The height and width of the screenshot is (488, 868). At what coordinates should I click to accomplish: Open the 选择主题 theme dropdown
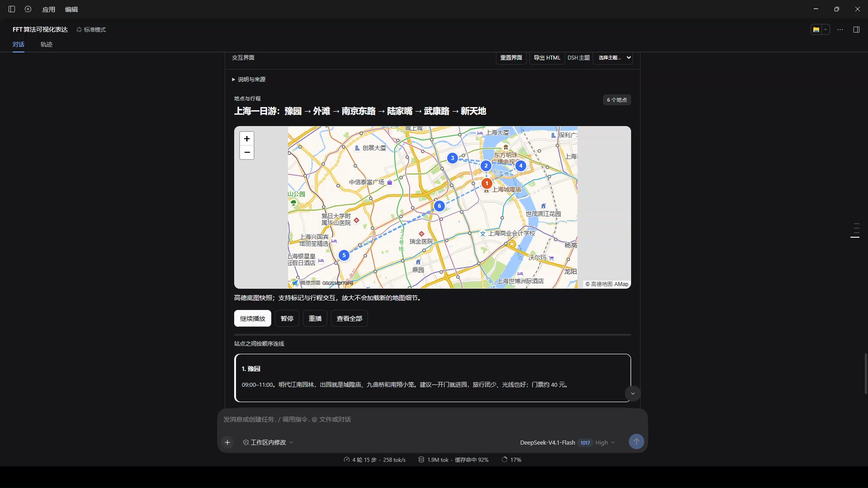coord(613,58)
